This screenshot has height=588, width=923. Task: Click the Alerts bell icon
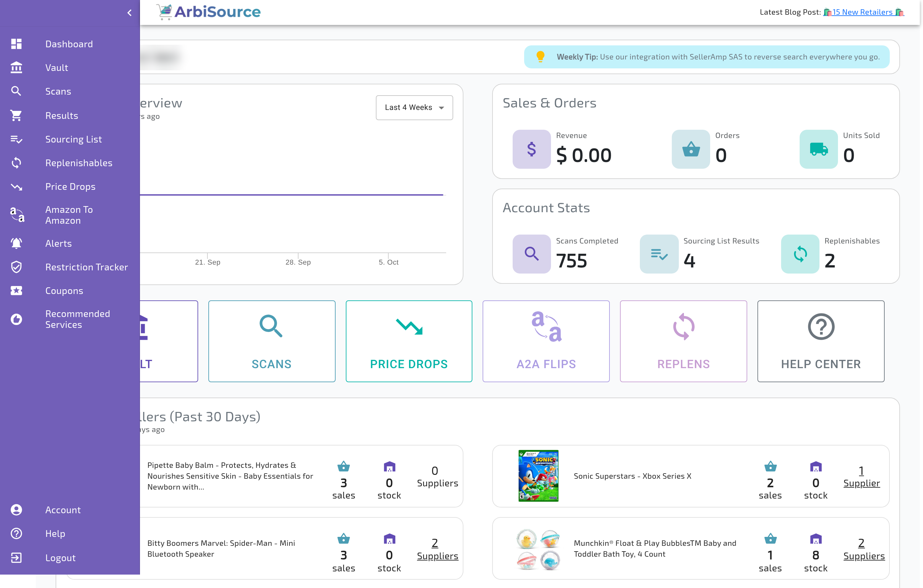16,244
